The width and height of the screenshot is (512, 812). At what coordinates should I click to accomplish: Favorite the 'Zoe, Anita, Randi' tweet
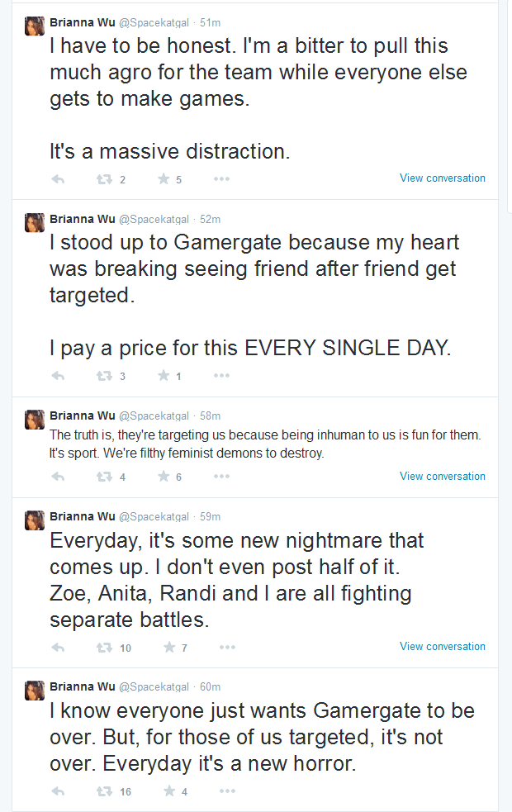(169, 647)
